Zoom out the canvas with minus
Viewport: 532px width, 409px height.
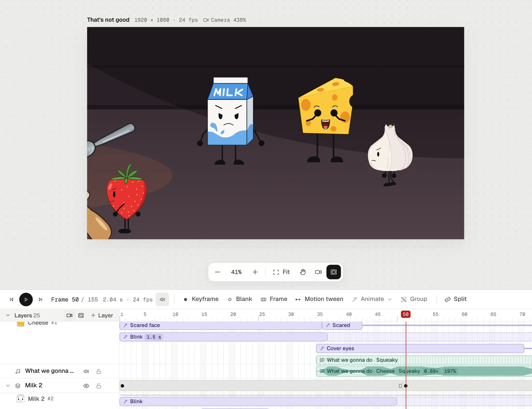coord(217,272)
